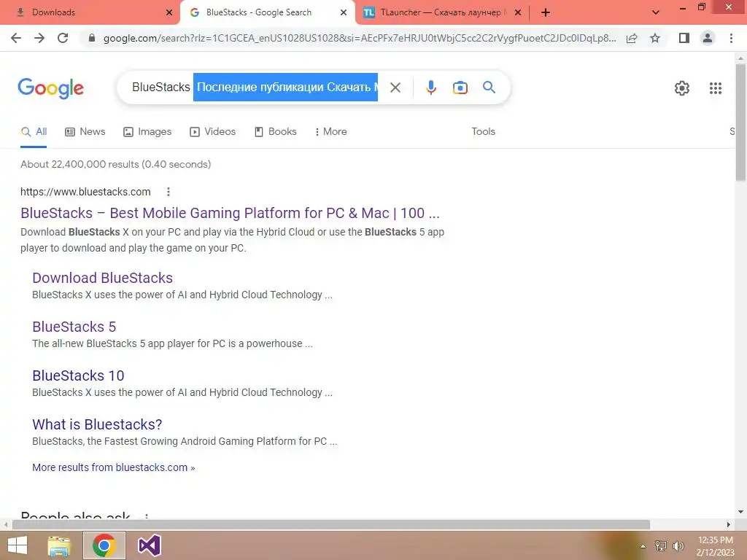The width and height of the screenshot is (747, 560).
Task: Search by image with camera icon
Action: click(x=460, y=87)
